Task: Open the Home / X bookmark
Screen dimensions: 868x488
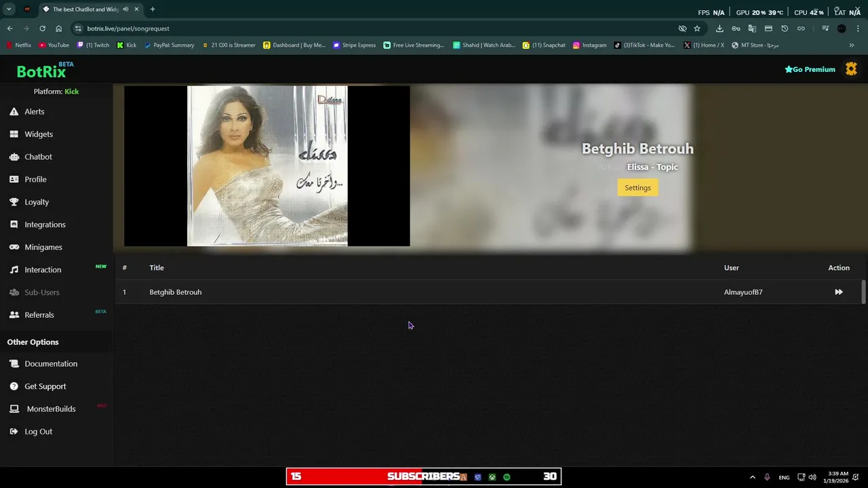Action: [703, 45]
